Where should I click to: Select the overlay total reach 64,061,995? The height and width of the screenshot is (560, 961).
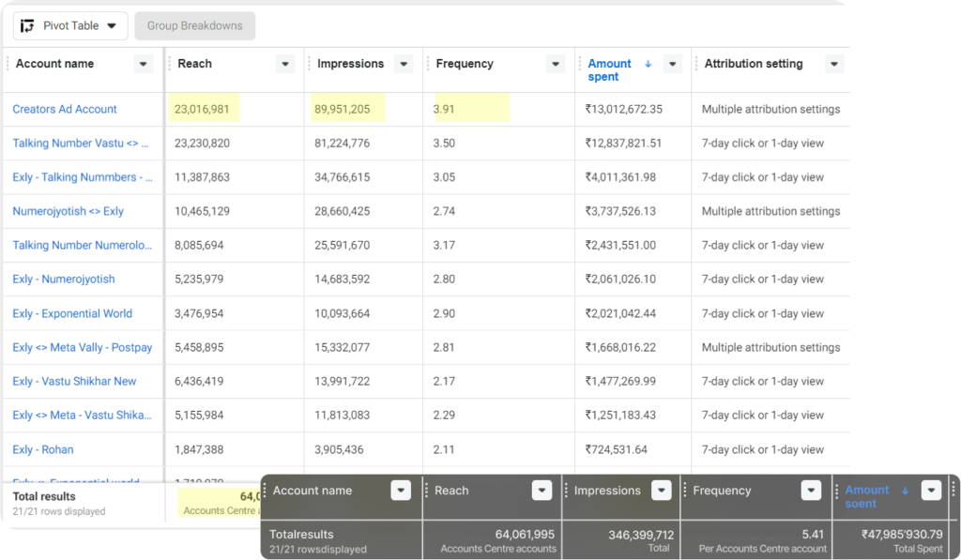tap(525, 535)
